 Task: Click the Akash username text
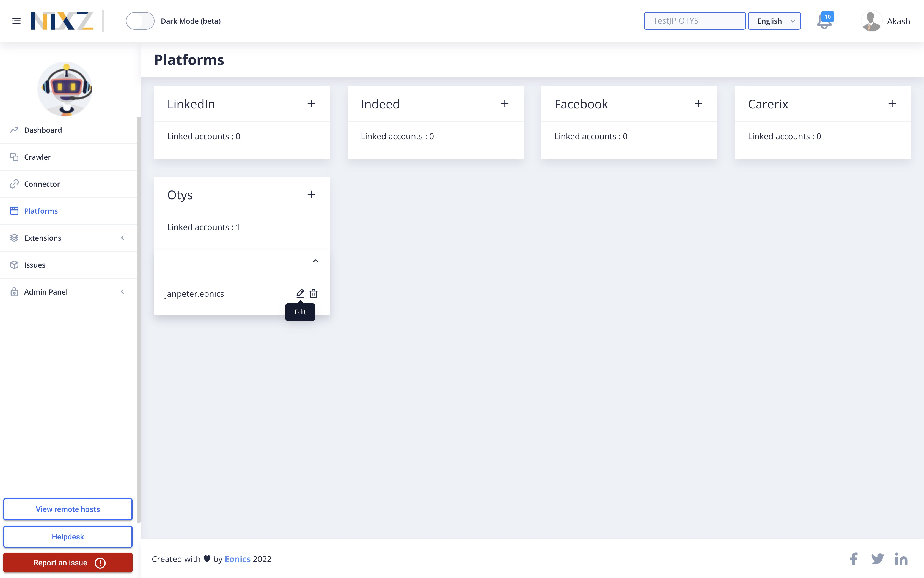point(898,21)
